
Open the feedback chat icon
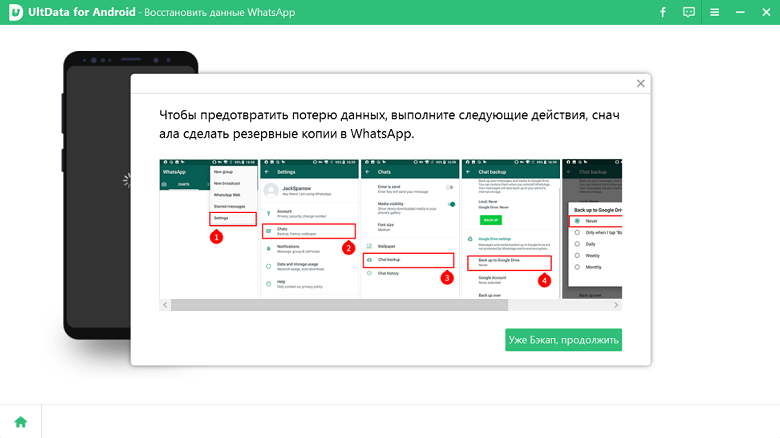point(688,12)
